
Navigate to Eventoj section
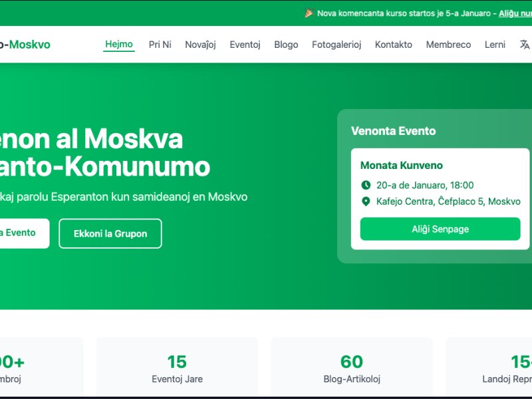(x=245, y=45)
